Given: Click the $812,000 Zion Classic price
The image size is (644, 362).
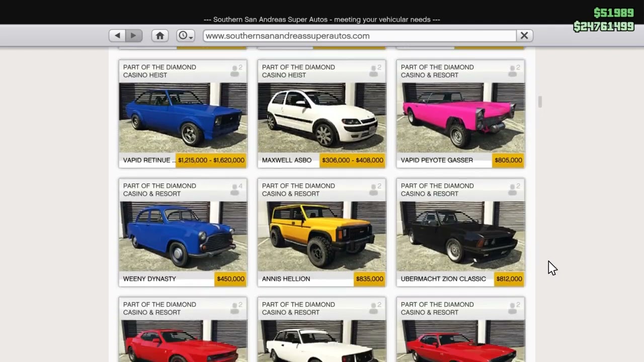Looking at the screenshot, I should pos(509,279).
